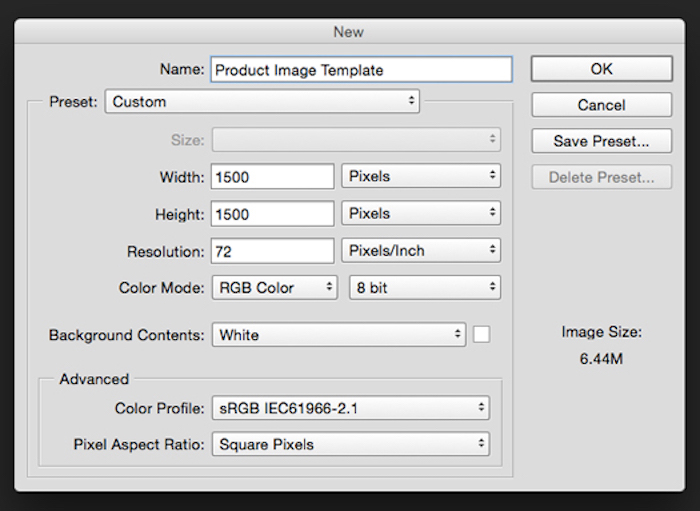Click the Delete Preset... button
Screen dimensions: 700x511
601,178
